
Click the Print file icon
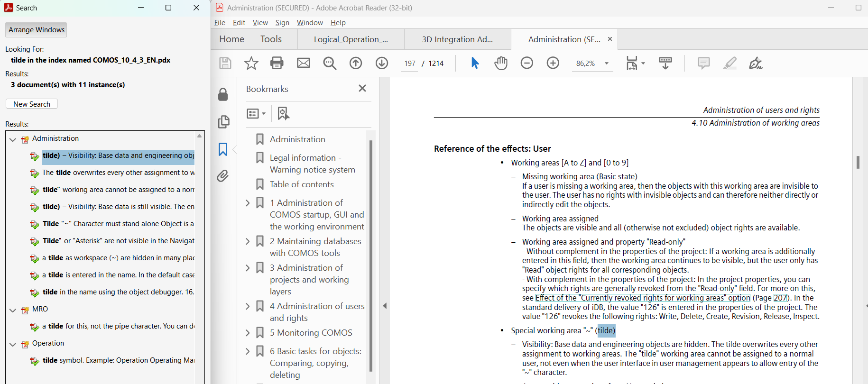point(277,63)
